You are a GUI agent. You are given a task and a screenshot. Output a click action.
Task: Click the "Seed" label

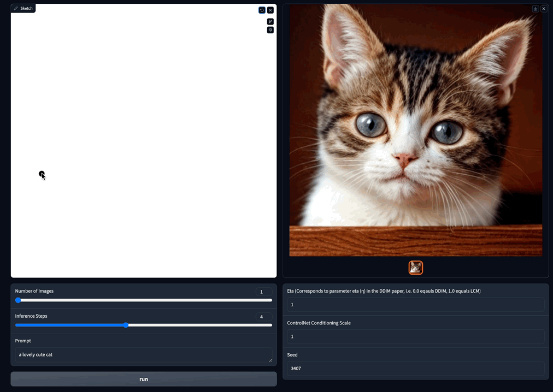(x=292, y=355)
